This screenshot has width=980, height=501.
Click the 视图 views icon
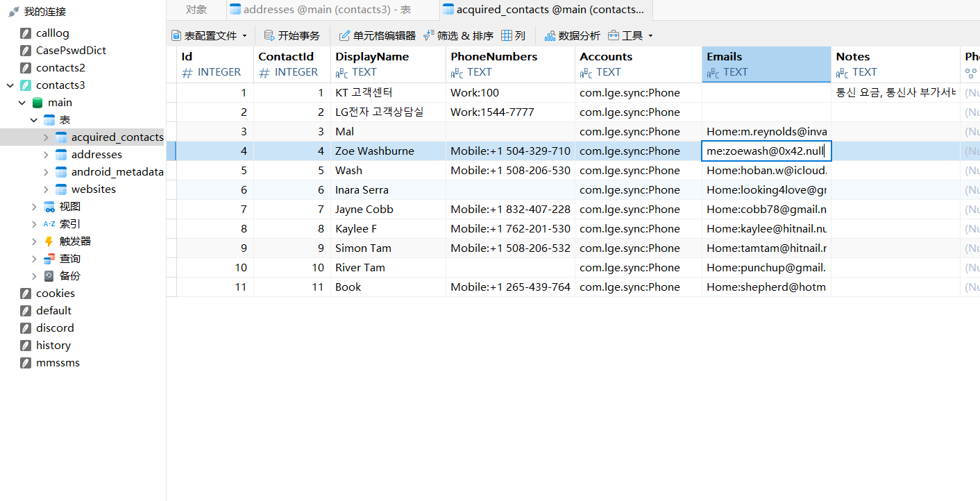coord(49,207)
